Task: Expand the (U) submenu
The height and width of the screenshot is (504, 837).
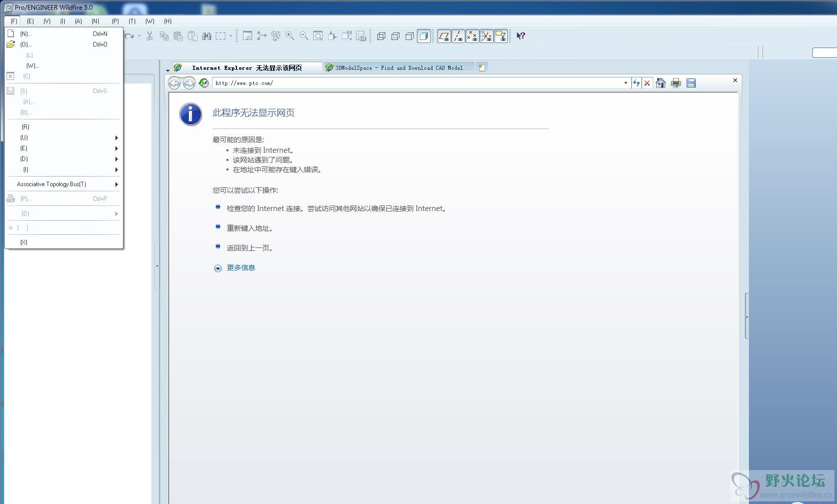Action: (64, 138)
